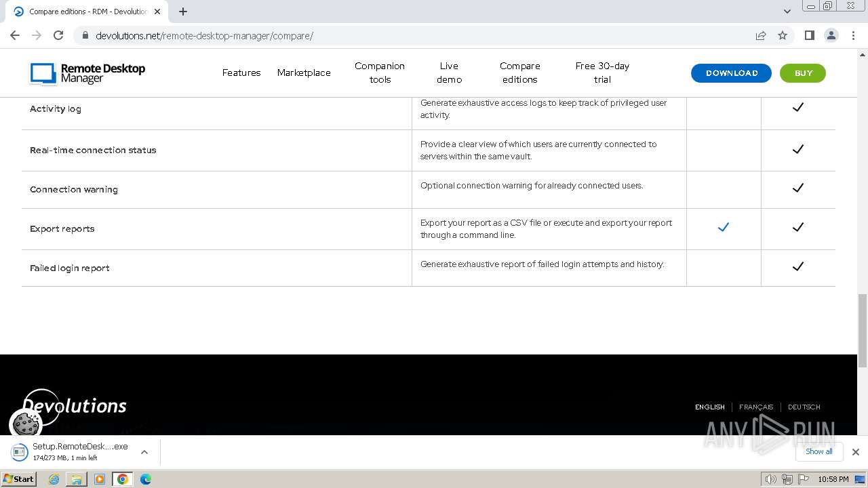Image resolution: width=868 pixels, height=488 pixels.
Task: Click the share page icon in address bar
Action: [x=761, y=35]
